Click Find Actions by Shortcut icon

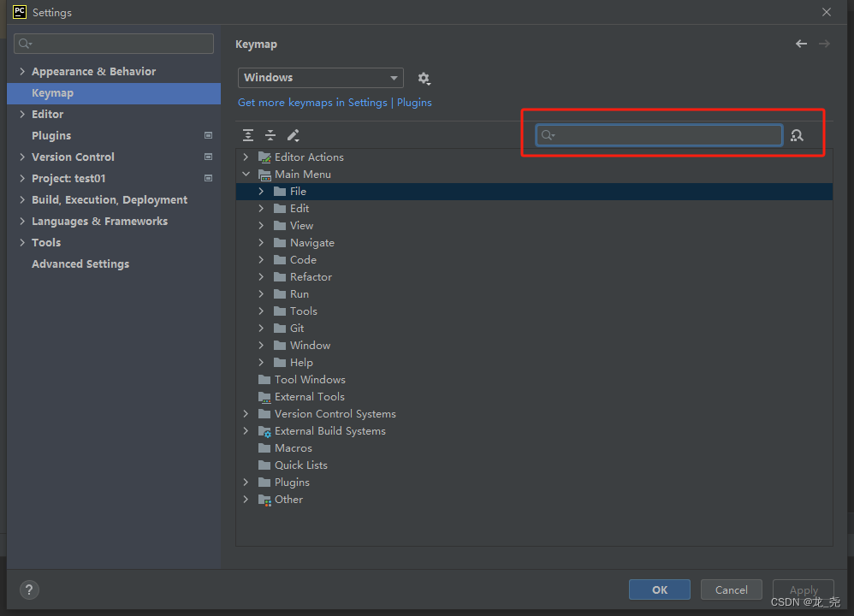tap(797, 135)
